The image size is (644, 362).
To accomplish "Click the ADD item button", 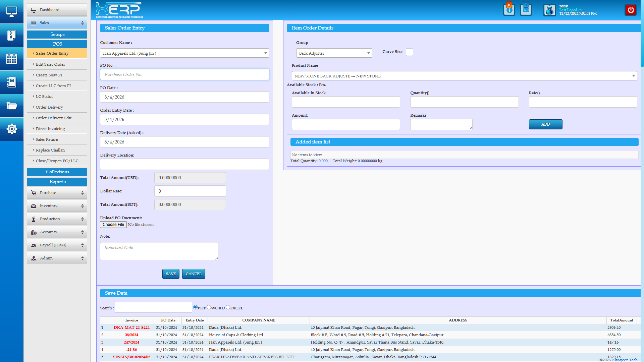I will click(x=545, y=124).
